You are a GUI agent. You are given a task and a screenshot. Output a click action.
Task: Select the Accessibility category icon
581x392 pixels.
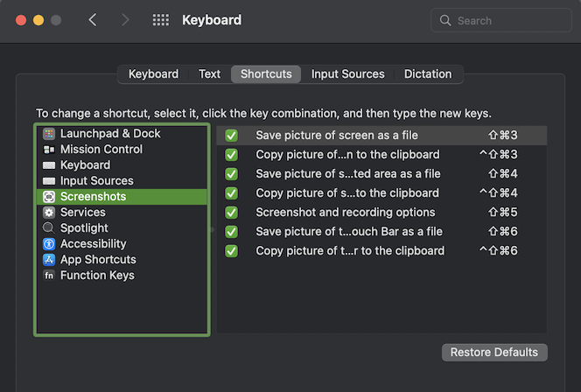(49, 244)
